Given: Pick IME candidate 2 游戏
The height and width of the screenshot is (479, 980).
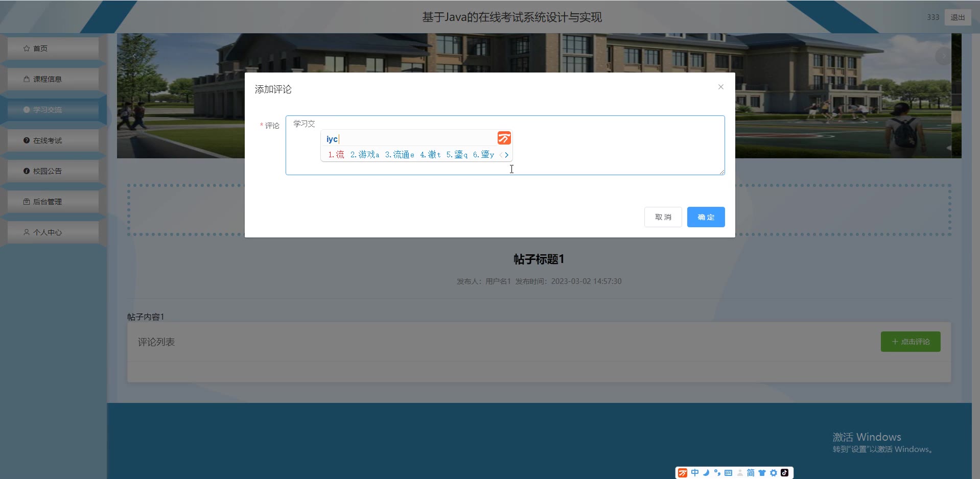Looking at the screenshot, I should (365, 154).
